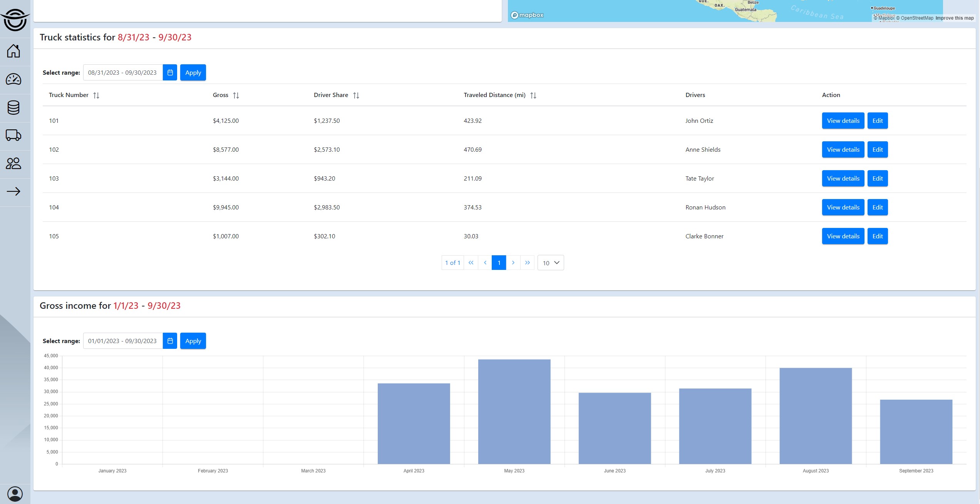The width and height of the screenshot is (980, 504).
Task: Select page 1 in pagination
Action: pos(499,263)
